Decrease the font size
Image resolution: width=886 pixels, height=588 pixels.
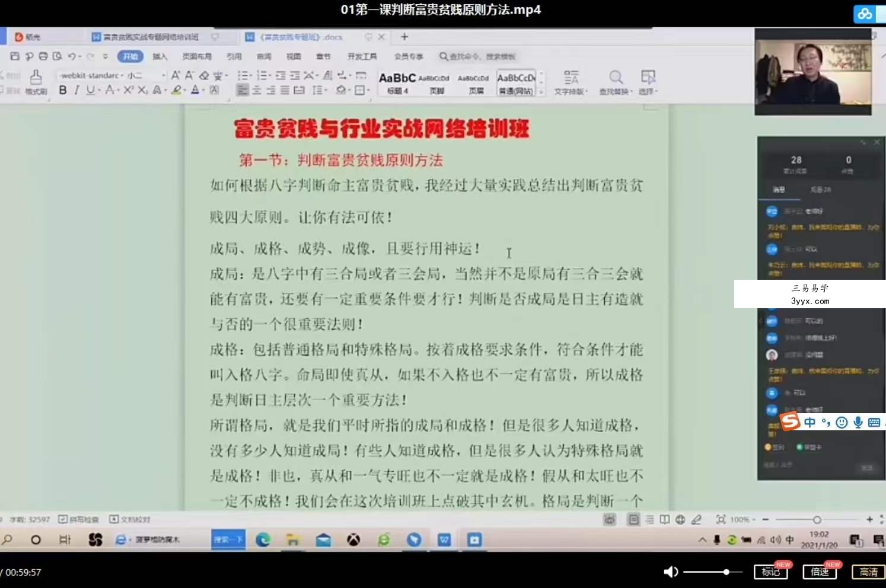tap(189, 75)
